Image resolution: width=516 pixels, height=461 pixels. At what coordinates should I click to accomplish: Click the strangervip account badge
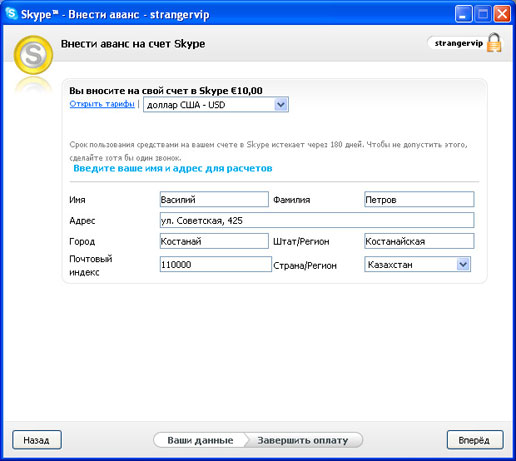459,43
